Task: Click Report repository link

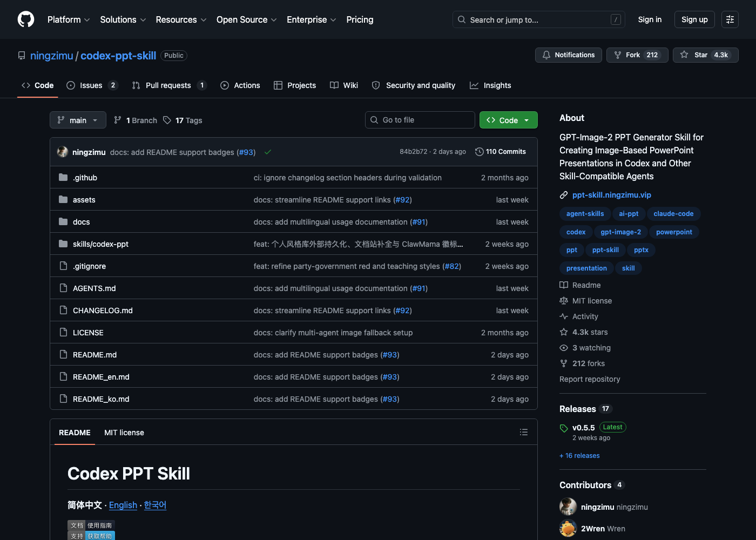Action: tap(590, 379)
